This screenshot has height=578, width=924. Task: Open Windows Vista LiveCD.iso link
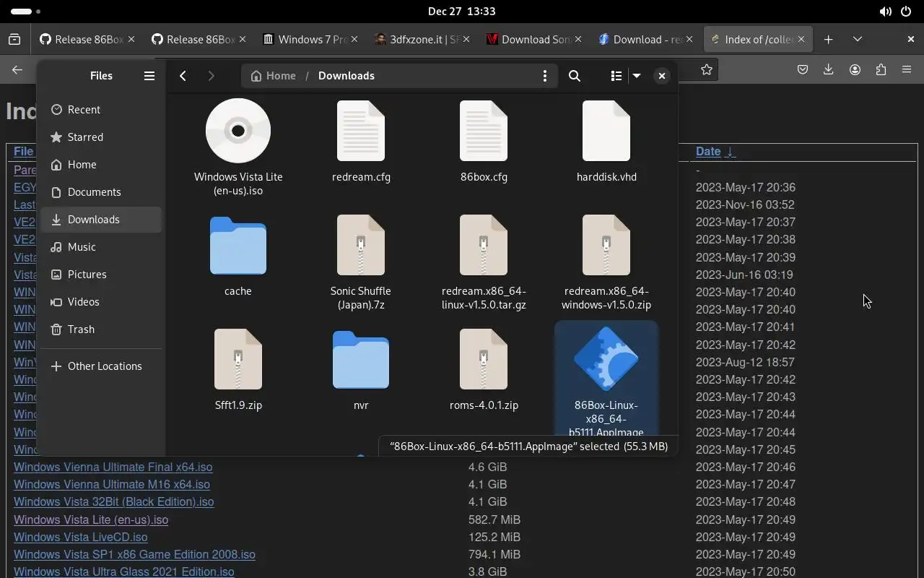81,538
